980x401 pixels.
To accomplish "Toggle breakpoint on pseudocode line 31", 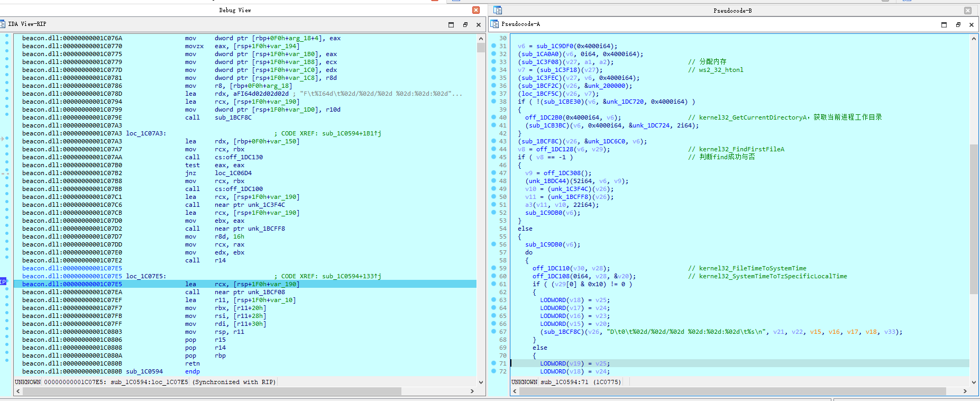I will coord(494,46).
